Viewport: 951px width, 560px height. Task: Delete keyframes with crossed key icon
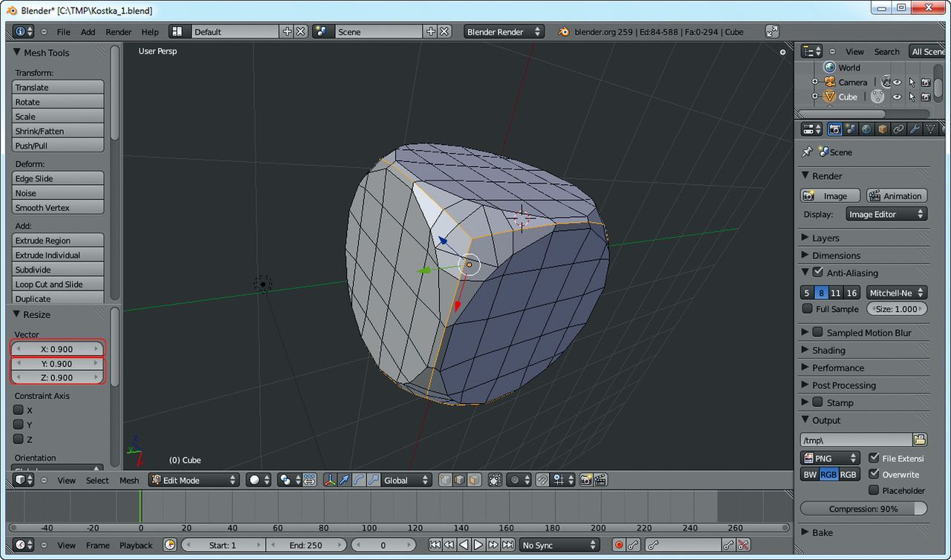pos(743,545)
